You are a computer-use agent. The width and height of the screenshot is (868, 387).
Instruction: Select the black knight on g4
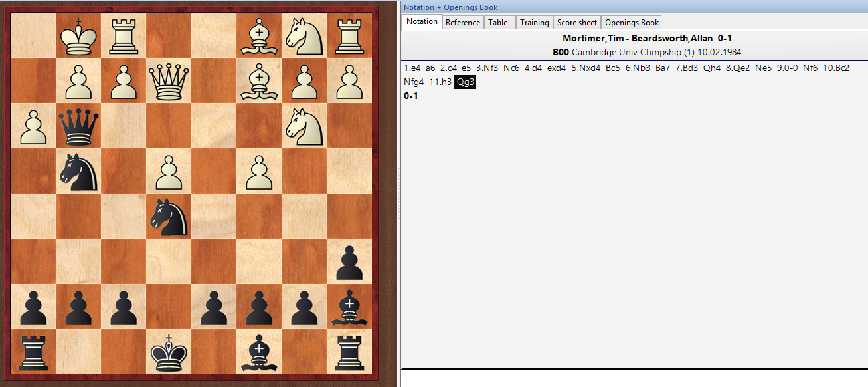click(x=79, y=172)
